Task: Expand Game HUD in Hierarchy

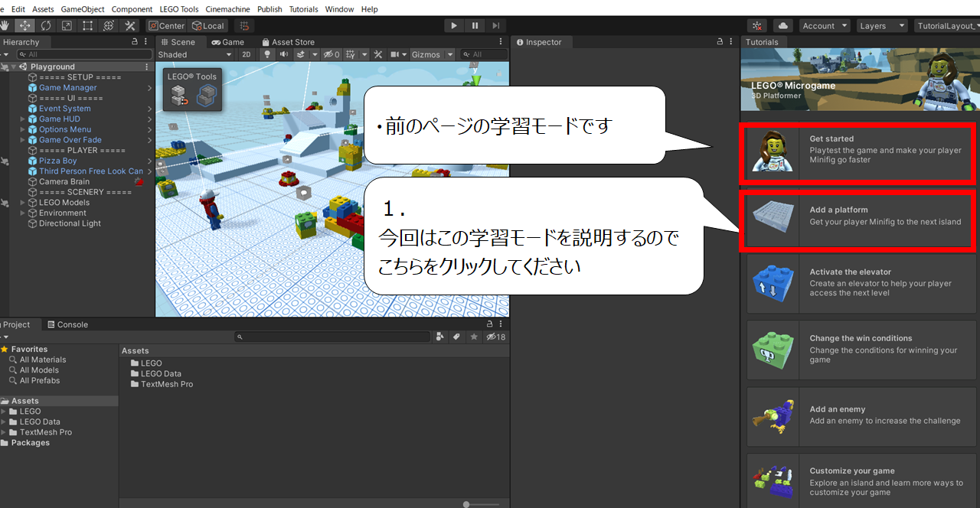Action: click(22, 119)
